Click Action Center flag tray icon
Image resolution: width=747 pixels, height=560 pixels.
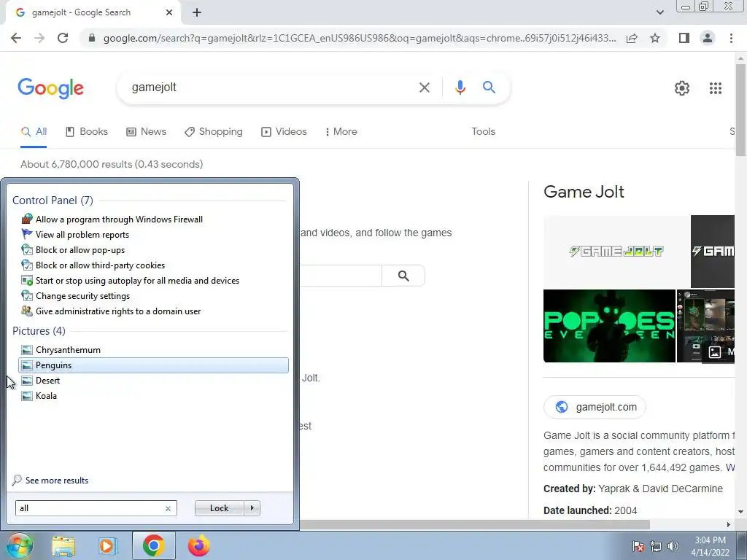click(638, 546)
